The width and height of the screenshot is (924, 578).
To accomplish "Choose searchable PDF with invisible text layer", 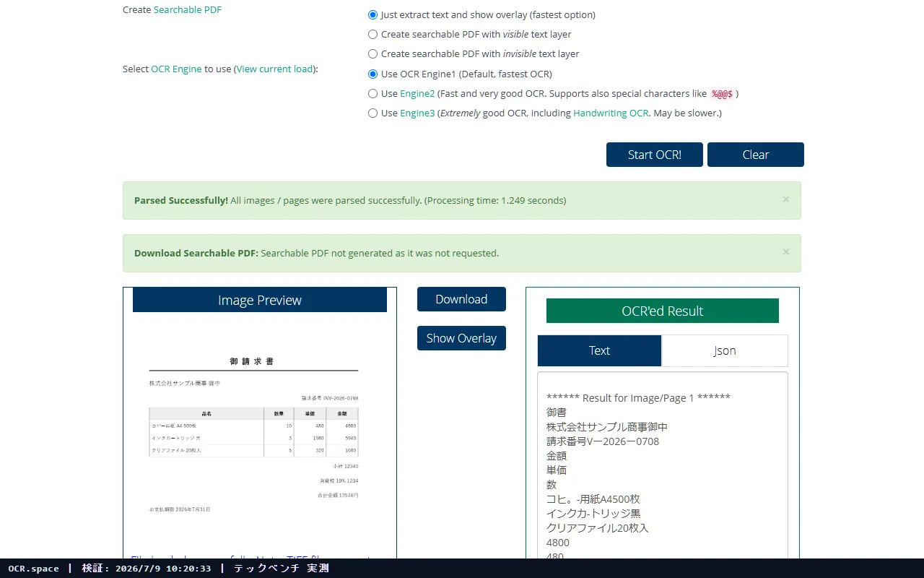I will (372, 53).
